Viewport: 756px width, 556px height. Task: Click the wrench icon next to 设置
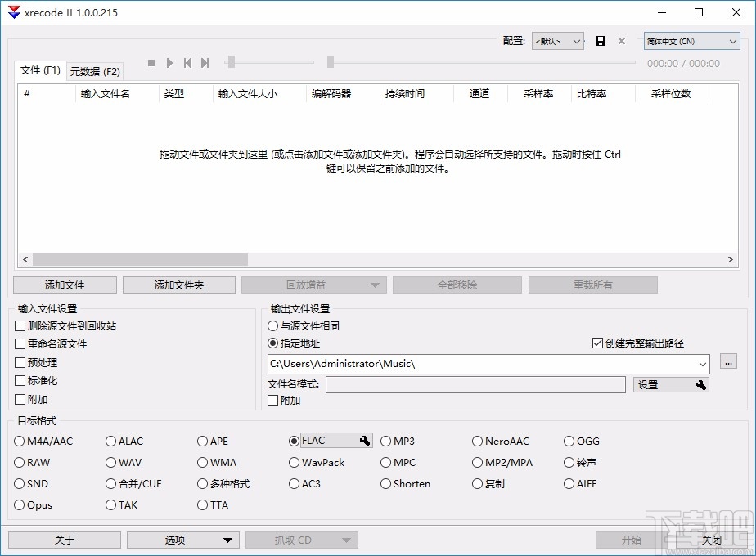pos(702,384)
